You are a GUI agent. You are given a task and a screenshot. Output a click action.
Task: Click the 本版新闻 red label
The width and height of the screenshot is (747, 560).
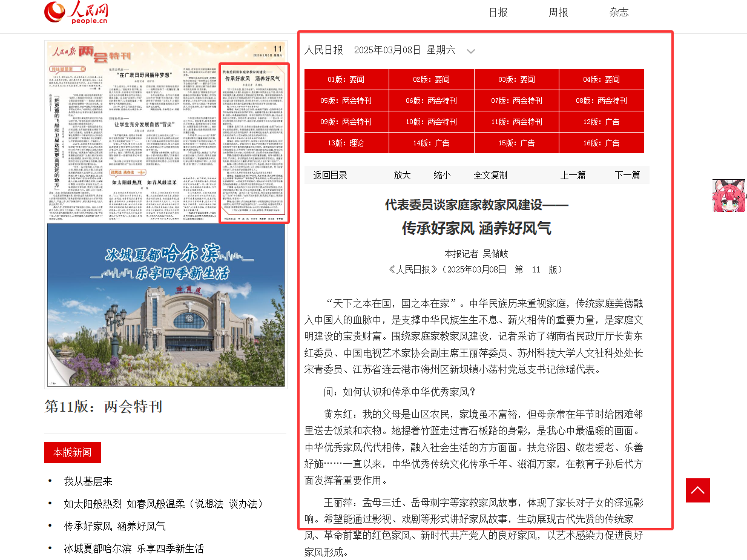(x=73, y=452)
